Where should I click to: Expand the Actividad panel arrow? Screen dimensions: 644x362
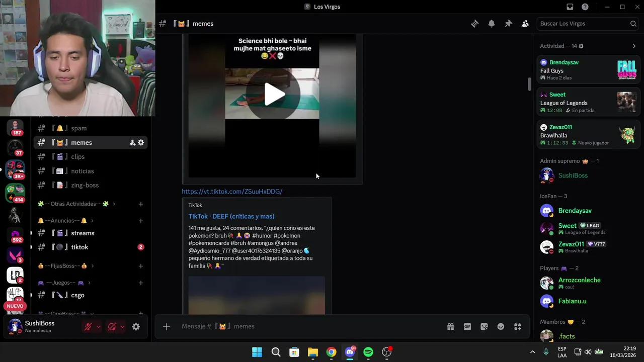[634, 46]
